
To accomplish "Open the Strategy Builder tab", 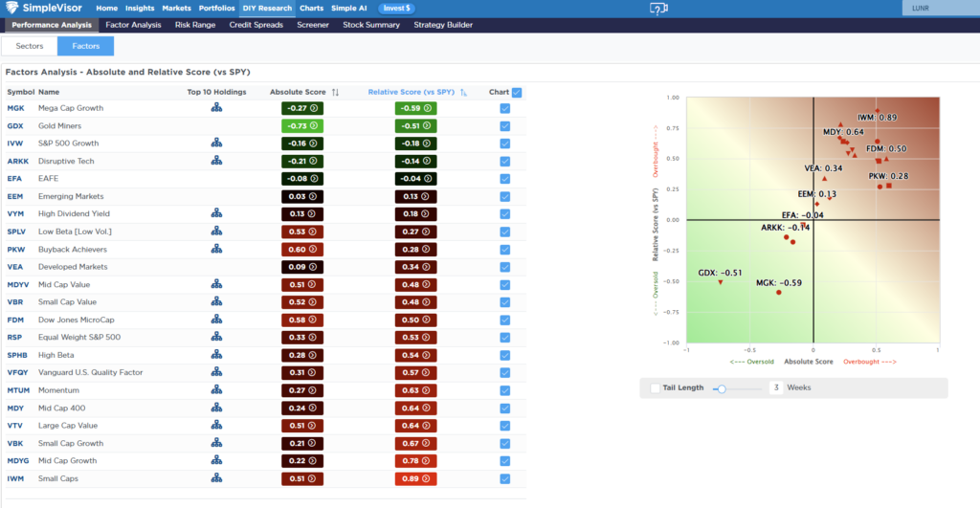I will coord(443,25).
